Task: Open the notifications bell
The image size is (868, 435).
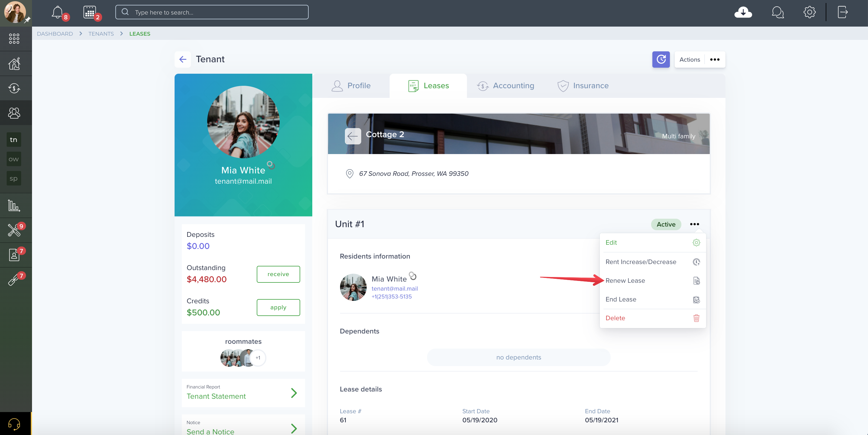Action: click(57, 12)
